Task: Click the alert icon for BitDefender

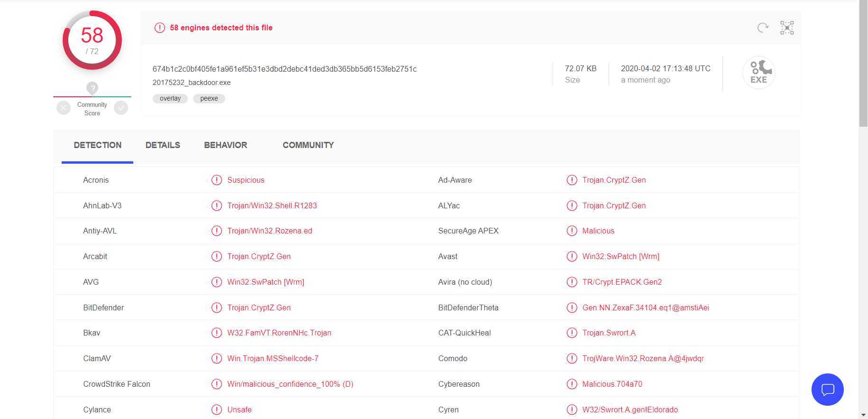Action: point(216,307)
